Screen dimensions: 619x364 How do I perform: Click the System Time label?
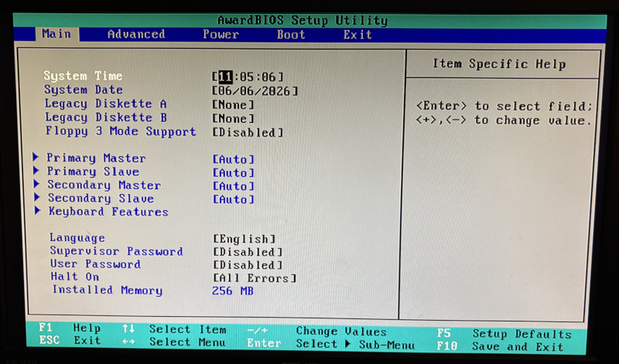83,76
